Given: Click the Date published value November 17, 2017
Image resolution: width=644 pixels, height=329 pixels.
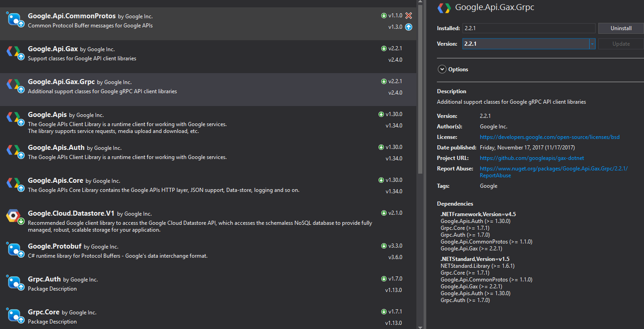Looking at the screenshot, I should click(x=527, y=148).
